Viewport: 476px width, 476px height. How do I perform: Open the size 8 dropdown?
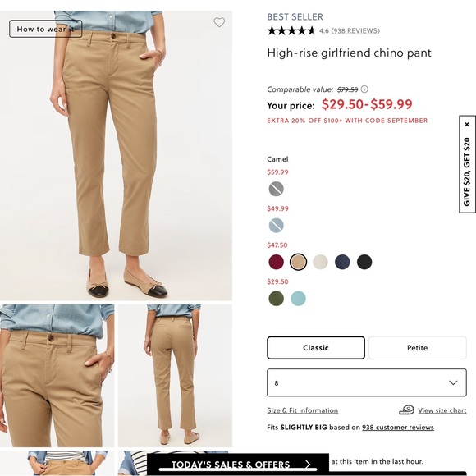(x=366, y=382)
